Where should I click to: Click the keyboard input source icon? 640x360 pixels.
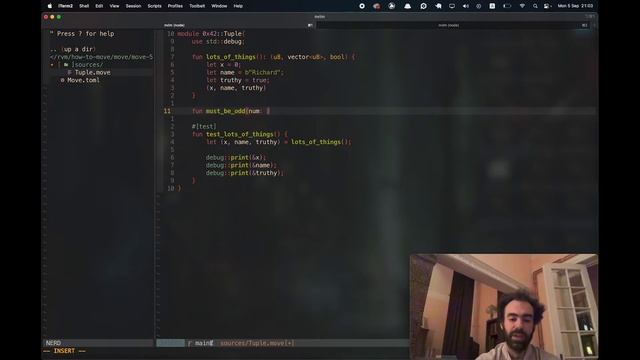(x=492, y=6)
